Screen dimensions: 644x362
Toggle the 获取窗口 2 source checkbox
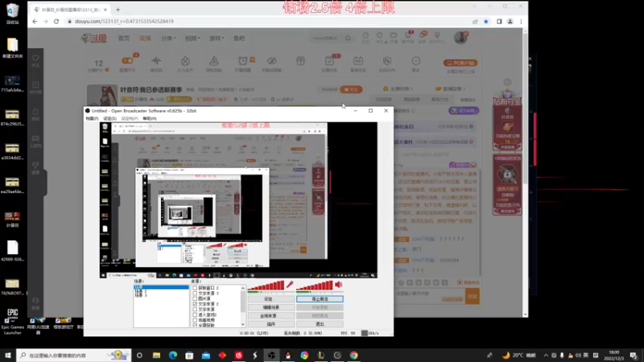pos(195,288)
